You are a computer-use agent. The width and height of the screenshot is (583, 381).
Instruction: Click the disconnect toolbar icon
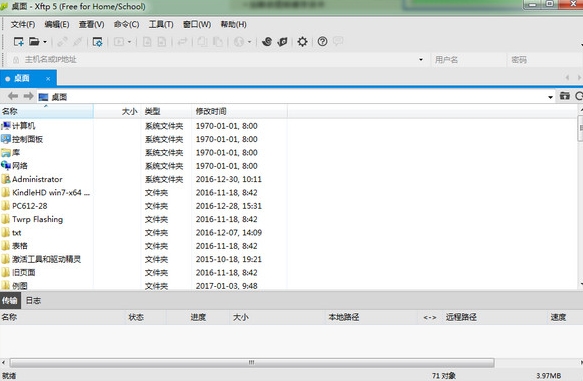point(77,42)
